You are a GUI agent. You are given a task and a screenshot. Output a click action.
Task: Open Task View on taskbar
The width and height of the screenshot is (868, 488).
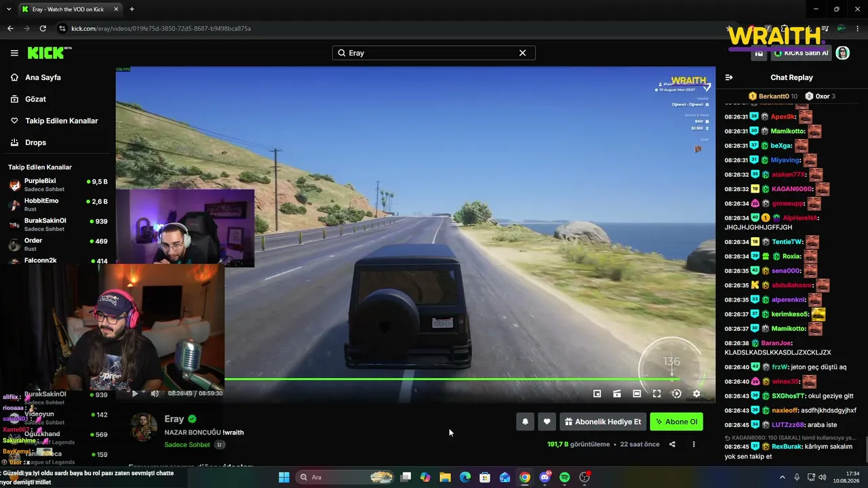click(x=406, y=477)
